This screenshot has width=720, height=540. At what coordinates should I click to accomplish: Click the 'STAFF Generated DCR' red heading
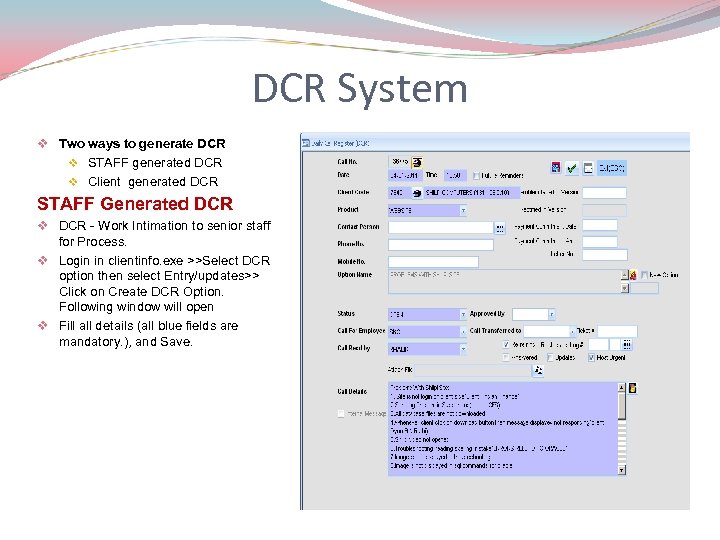coord(135,204)
